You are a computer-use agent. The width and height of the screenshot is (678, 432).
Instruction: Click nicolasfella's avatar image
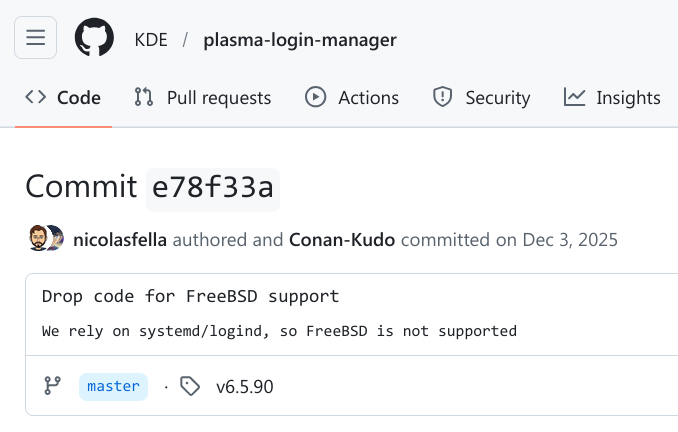click(38, 239)
